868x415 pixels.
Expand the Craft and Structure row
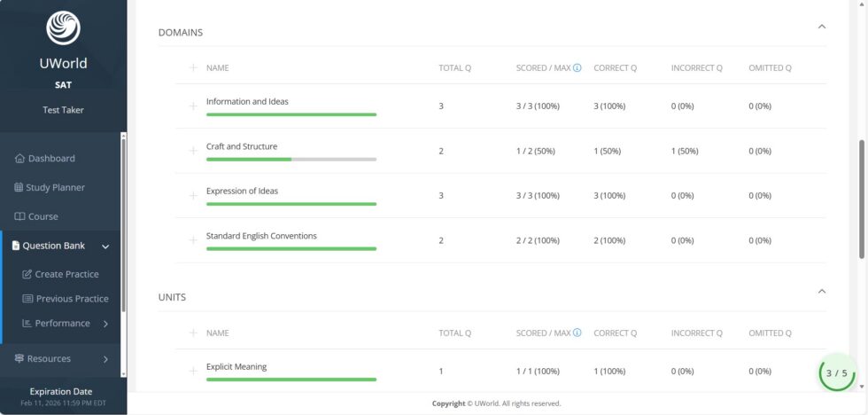193,151
